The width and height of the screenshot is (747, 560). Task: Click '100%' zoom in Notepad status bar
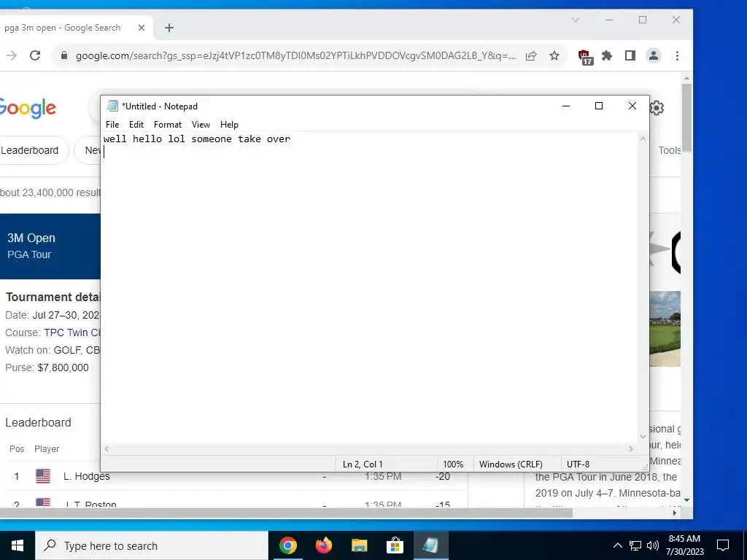click(453, 464)
